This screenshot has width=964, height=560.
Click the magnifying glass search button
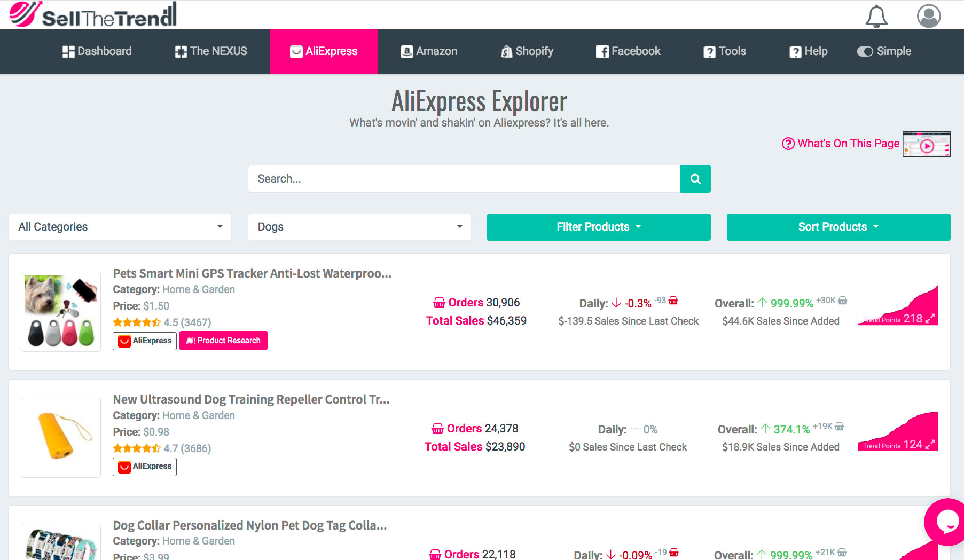(695, 179)
